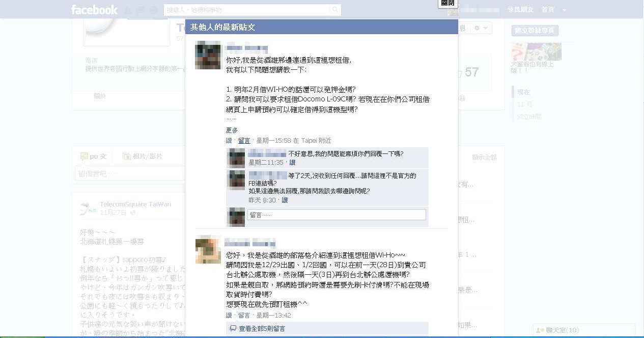The height and width of the screenshot is (338, 644).
Task: Open the account menu dropdown arrow
Action: click(564, 10)
